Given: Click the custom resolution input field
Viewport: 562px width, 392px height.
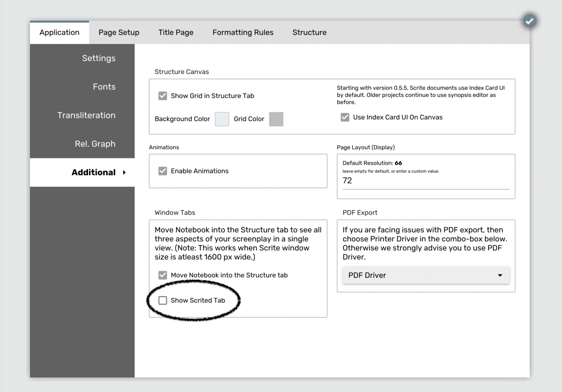Looking at the screenshot, I should tap(425, 181).
